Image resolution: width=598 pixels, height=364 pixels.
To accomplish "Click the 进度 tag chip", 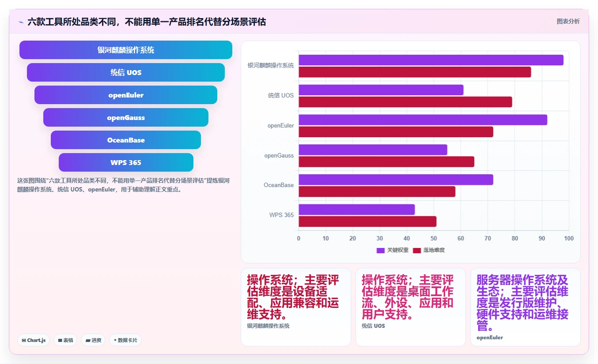I will coord(93,340).
